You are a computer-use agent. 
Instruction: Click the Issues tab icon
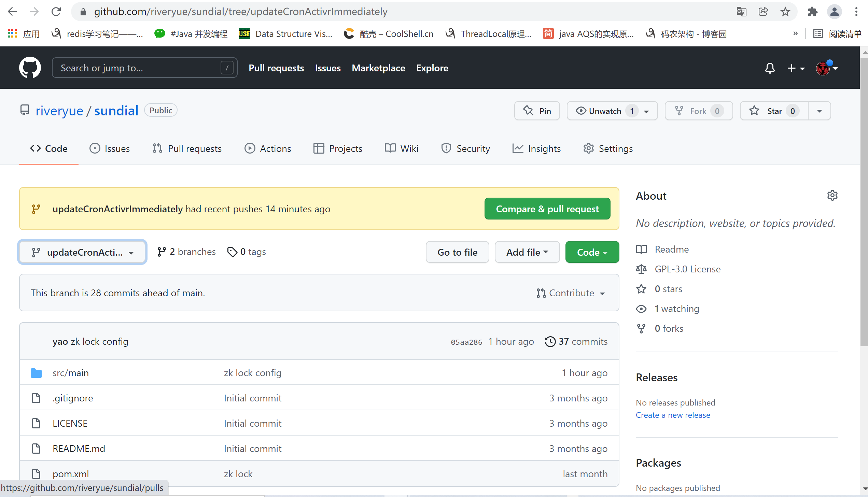click(x=95, y=148)
